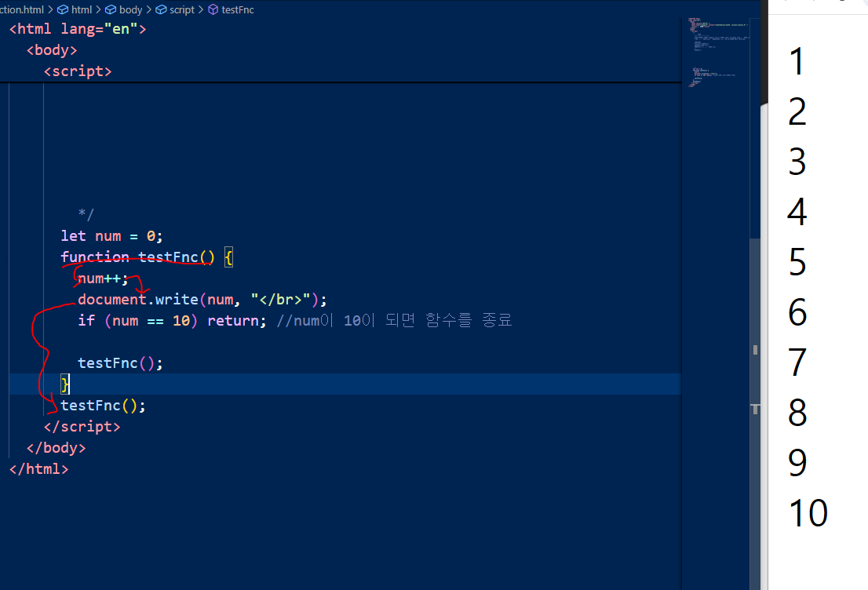Screen dimensions: 868x590
Task: Click the </body> closing tag
Action: [x=56, y=447]
